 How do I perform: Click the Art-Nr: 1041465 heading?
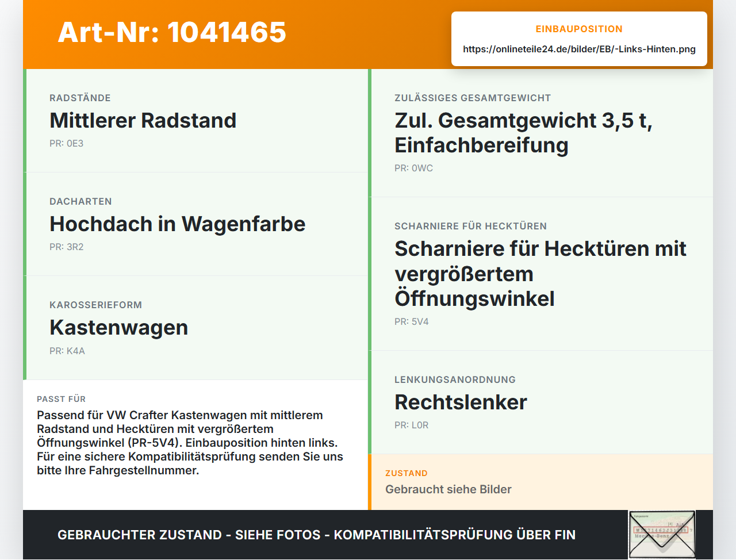coord(172,32)
